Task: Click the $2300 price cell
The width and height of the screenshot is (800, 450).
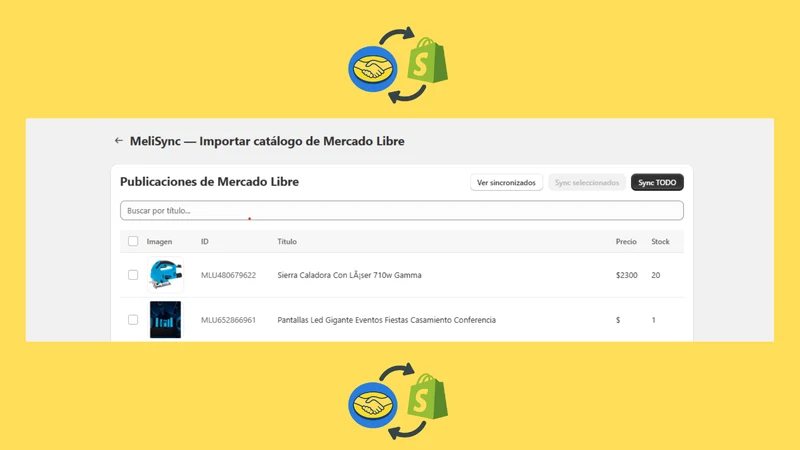Action: 627,275
